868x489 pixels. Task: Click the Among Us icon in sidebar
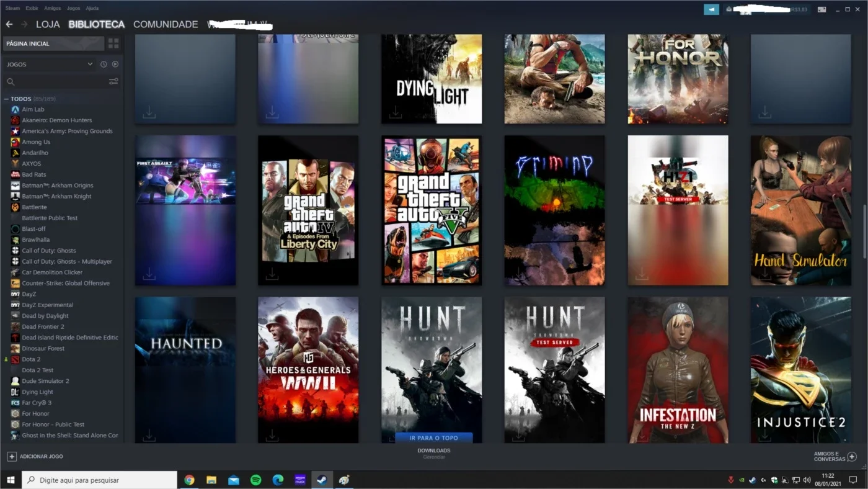(15, 142)
